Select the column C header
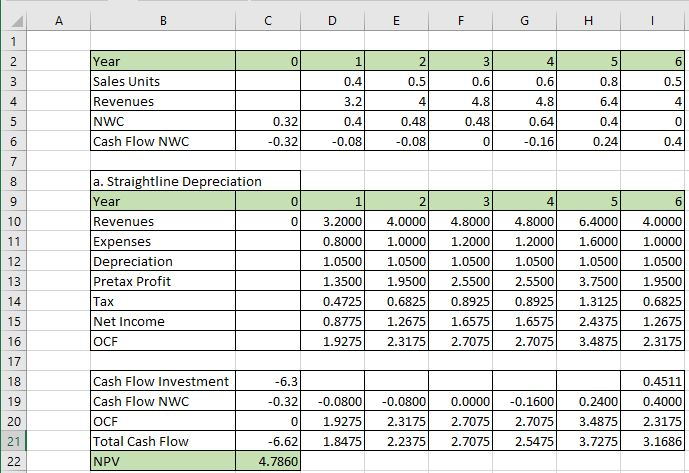The image size is (689, 473). coord(267,16)
